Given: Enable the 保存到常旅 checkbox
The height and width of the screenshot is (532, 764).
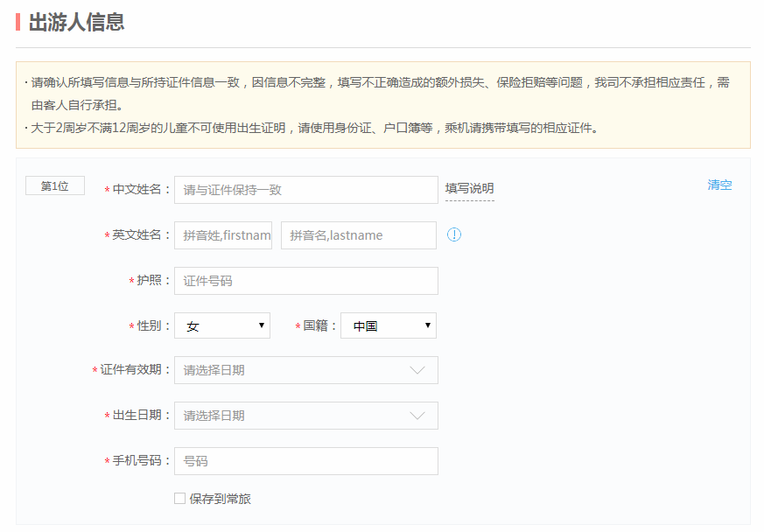Looking at the screenshot, I should point(179,499).
